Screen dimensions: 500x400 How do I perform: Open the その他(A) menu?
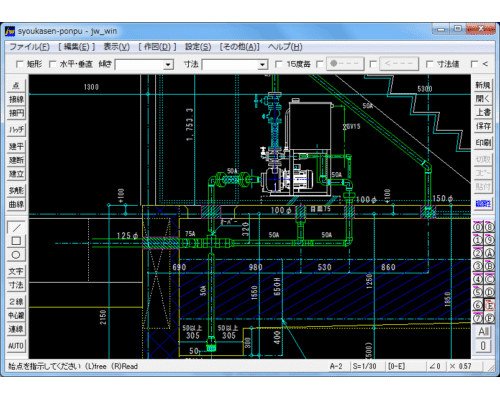point(239,47)
